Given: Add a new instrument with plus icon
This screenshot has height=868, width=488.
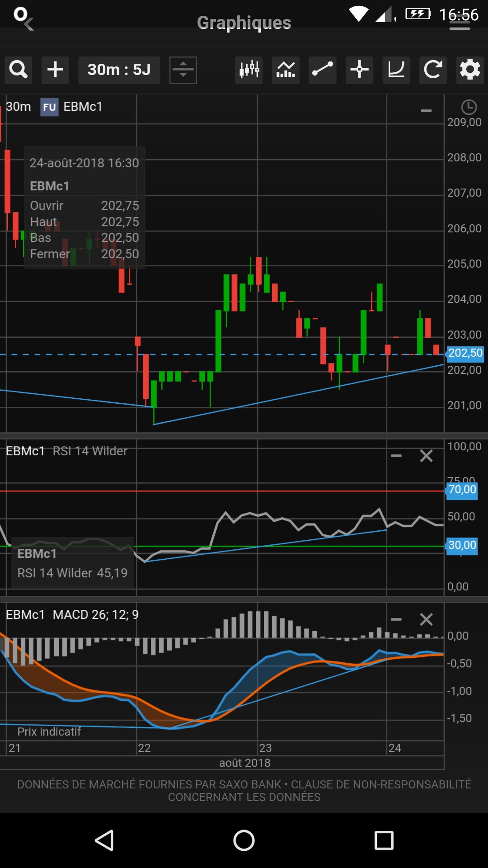Looking at the screenshot, I should coord(55,70).
